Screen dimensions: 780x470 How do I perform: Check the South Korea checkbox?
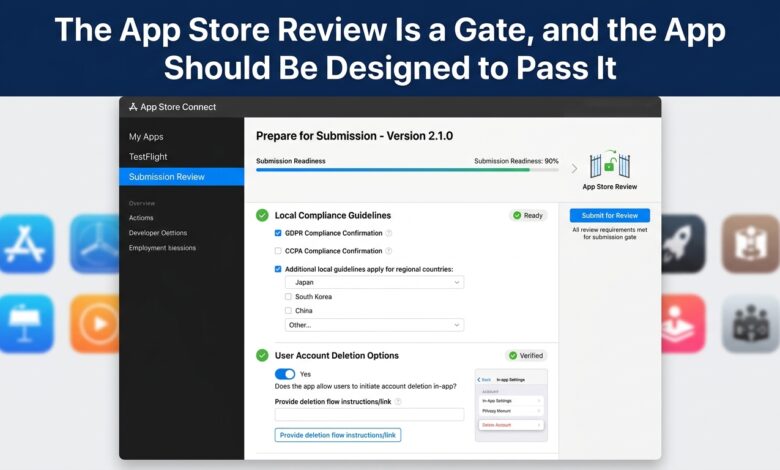click(x=288, y=296)
